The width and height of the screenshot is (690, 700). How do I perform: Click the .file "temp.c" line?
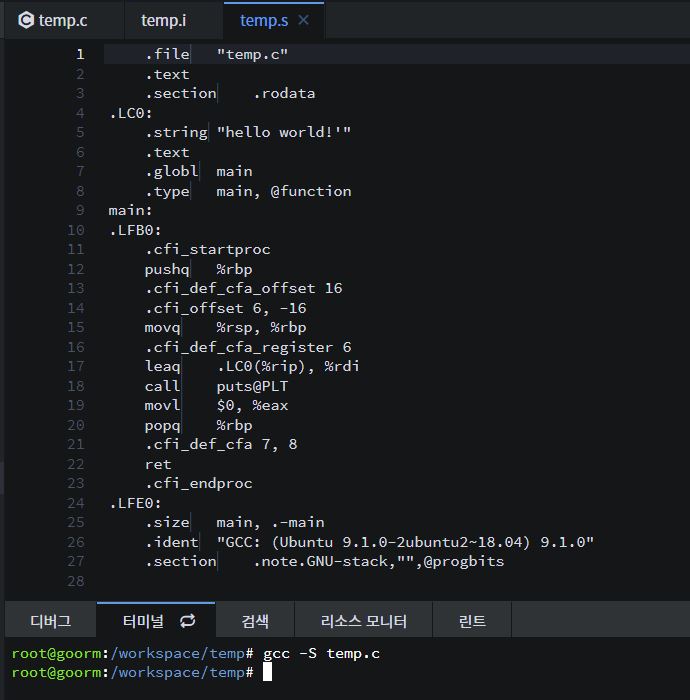point(216,54)
